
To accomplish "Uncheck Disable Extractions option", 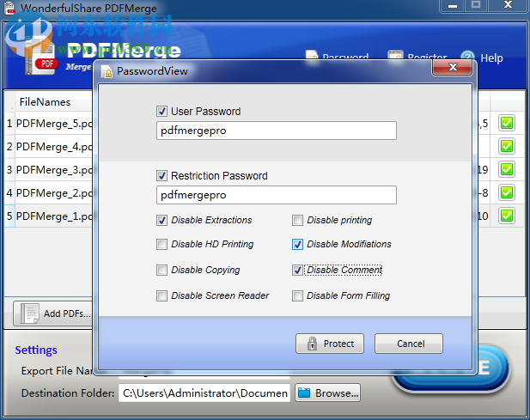I will [x=161, y=220].
